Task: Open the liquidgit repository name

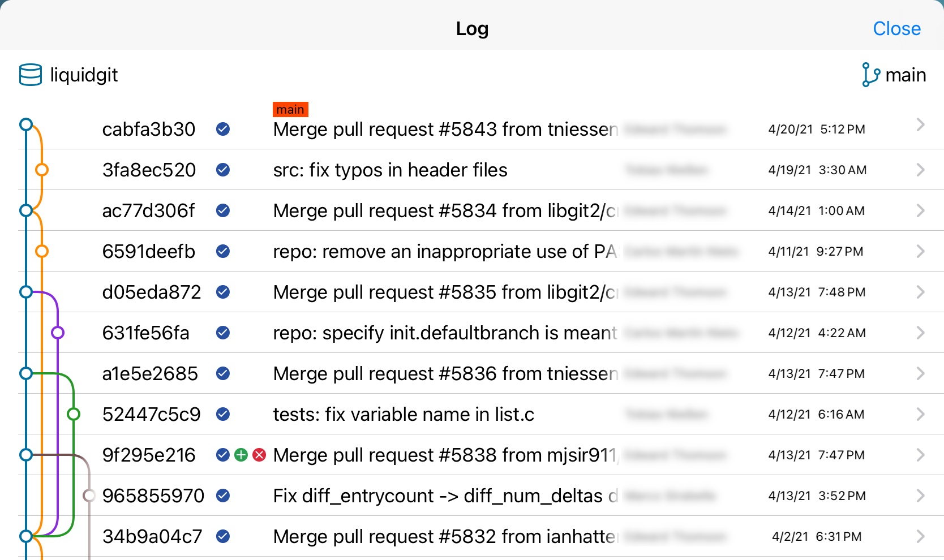Action: (x=84, y=75)
